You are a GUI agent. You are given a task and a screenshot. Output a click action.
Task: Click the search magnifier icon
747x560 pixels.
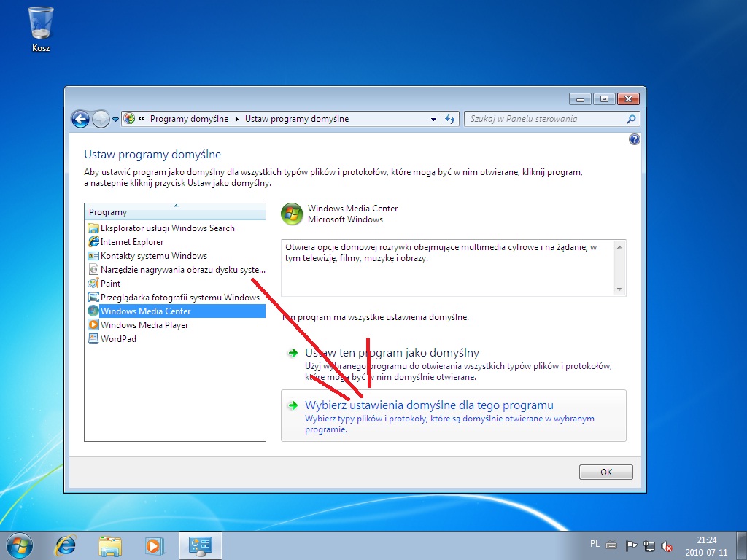[x=631, y=119]
